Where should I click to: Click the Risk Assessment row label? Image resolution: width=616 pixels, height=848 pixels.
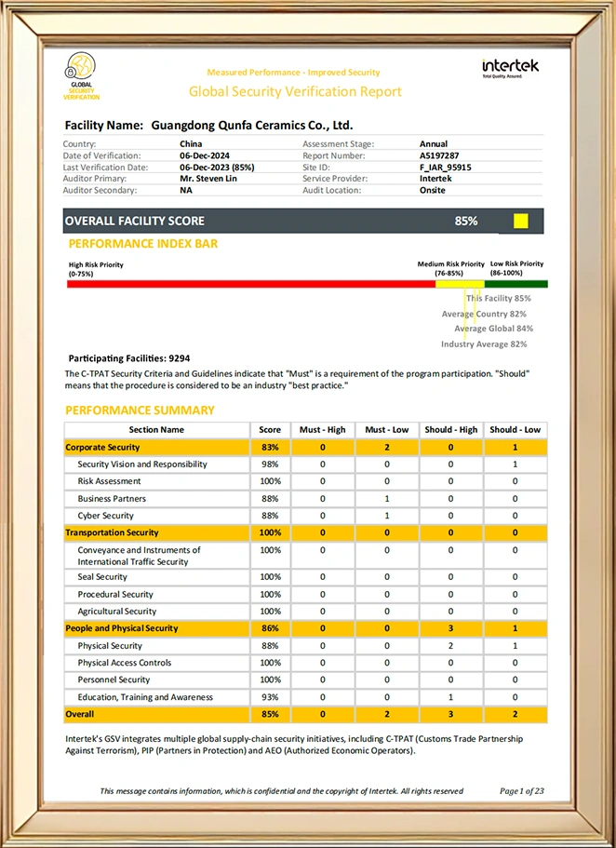109,481
